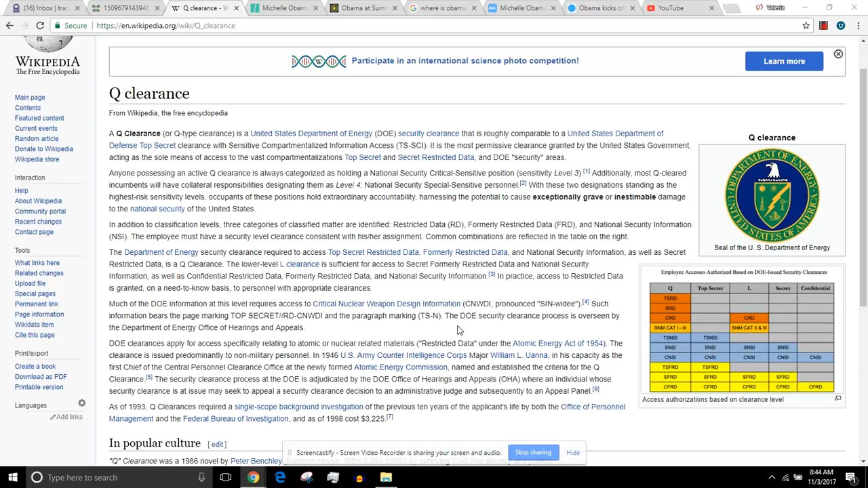Screen dimensions: 868x488
Task: Open Cite this page link
Action: point(35,335)
